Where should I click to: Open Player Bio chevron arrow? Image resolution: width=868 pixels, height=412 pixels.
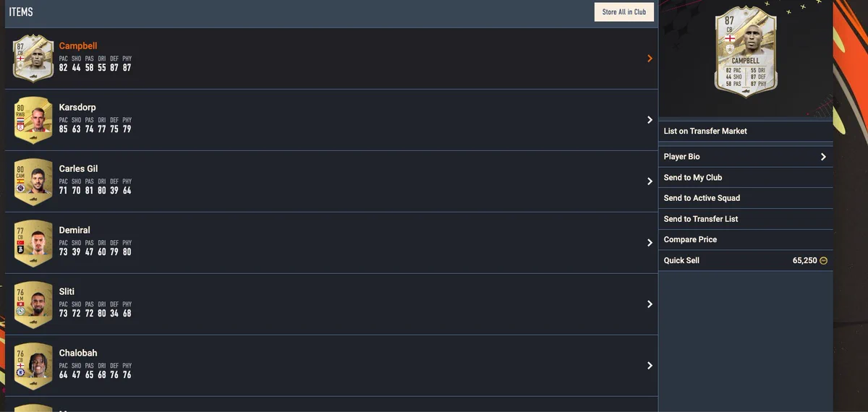pyautogui.click(x=823, y=157)
